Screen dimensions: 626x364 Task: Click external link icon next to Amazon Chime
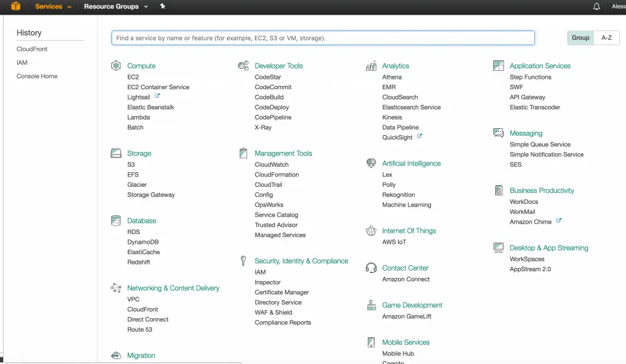[x=559, y=220]
